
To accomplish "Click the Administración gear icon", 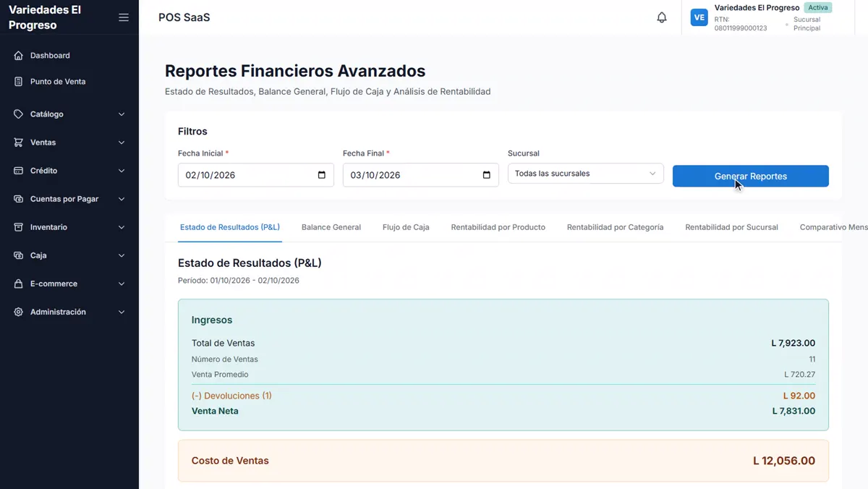I will coord(19,312).
